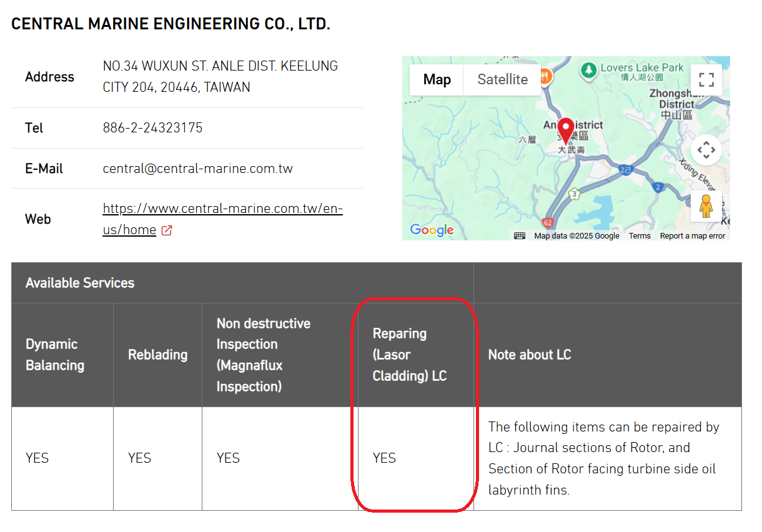
Task: Click the Street View Pegman icon
Action: point(706,206)
